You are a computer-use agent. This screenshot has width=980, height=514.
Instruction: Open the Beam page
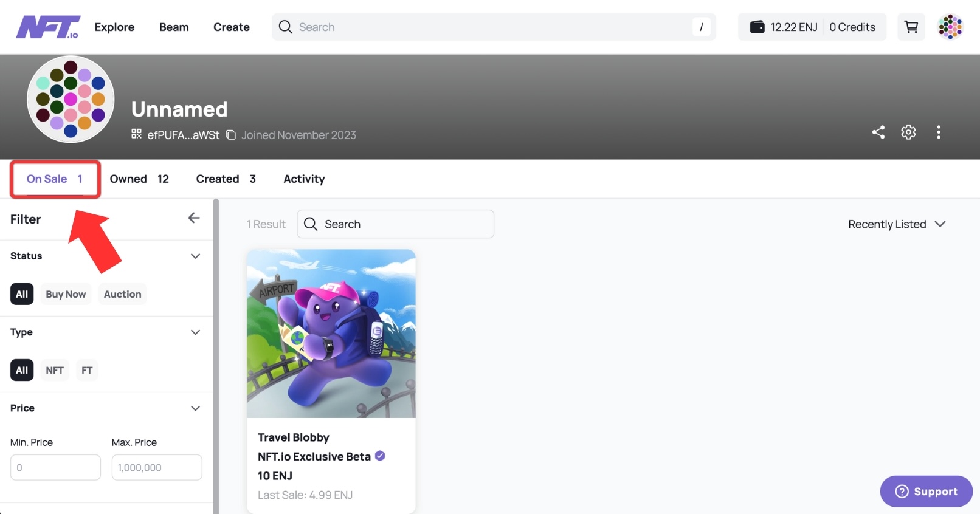(x=174, y=27)
